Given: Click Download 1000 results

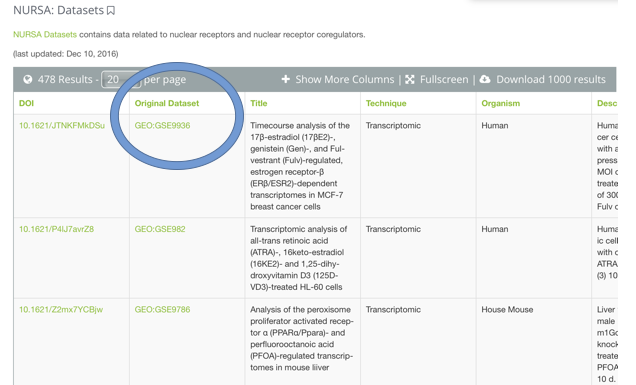Looking at the screenshot, I should 551,80.
